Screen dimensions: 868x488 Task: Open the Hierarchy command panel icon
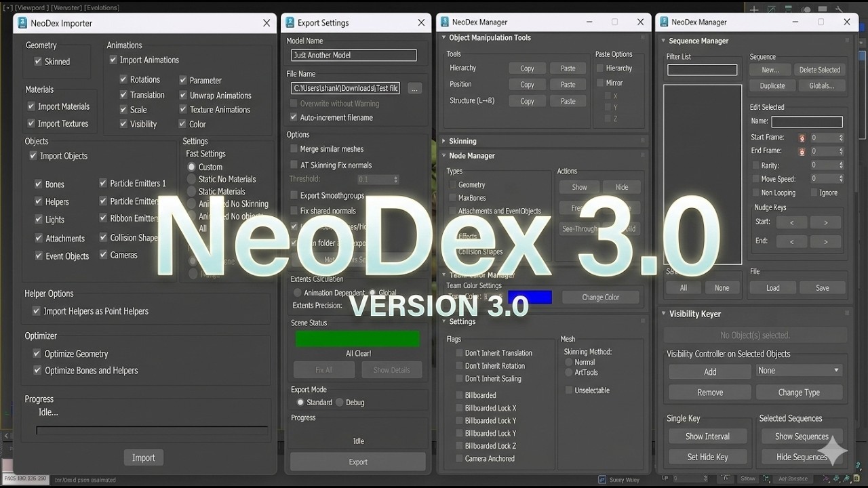point(790,9)
